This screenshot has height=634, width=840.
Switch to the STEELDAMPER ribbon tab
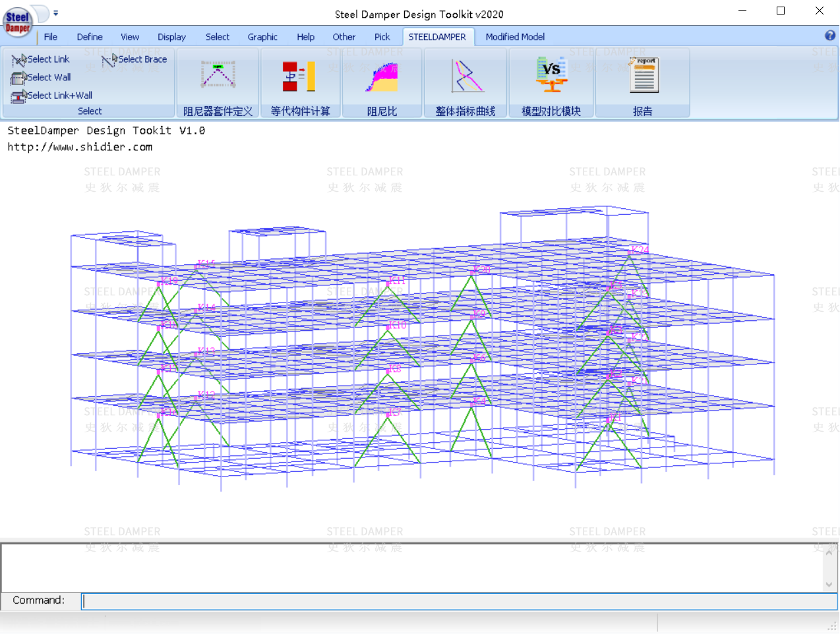point(437,37)
